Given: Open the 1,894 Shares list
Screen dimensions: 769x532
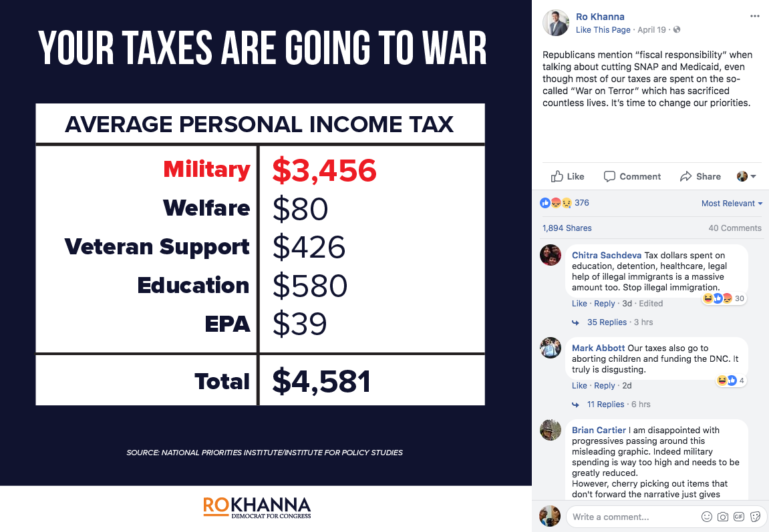Looking at the screenshot, I should click(567, 228).
